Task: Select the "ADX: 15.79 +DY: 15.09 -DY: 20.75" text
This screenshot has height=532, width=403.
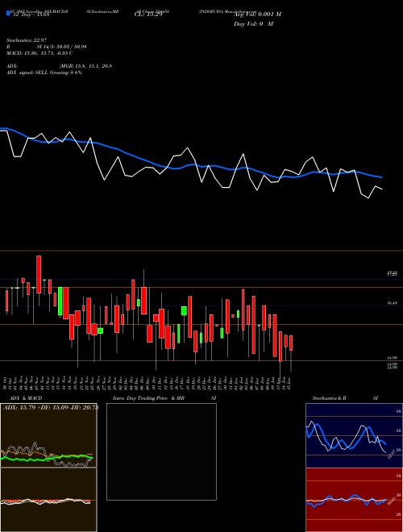Action: (51, 408)
